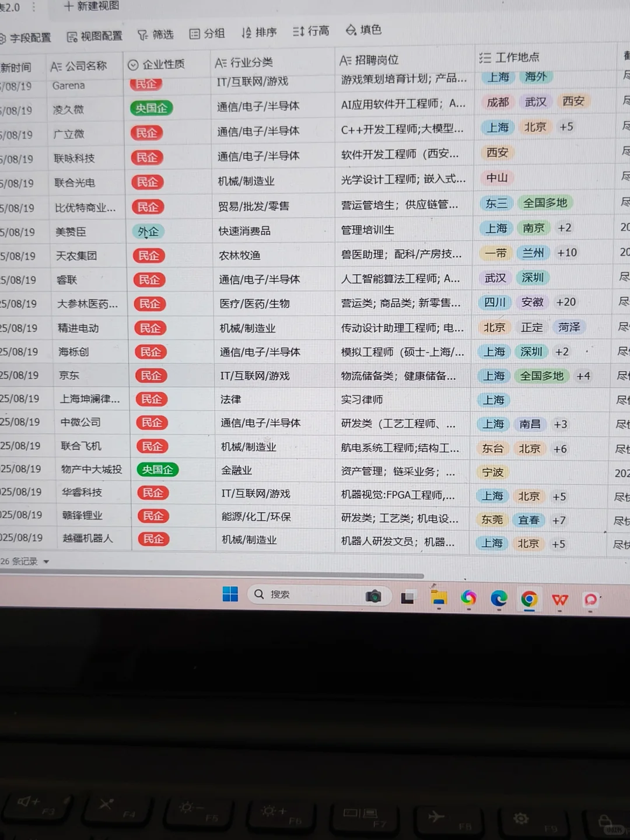Open WPS Office from the taskbar

click(x=560, y=600)
